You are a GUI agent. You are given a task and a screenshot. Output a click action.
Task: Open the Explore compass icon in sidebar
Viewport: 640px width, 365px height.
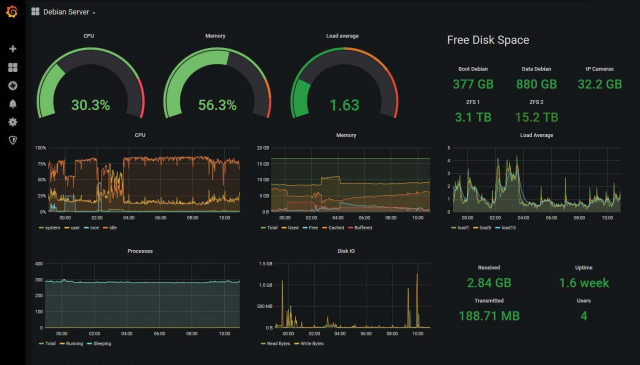[13, 86]
